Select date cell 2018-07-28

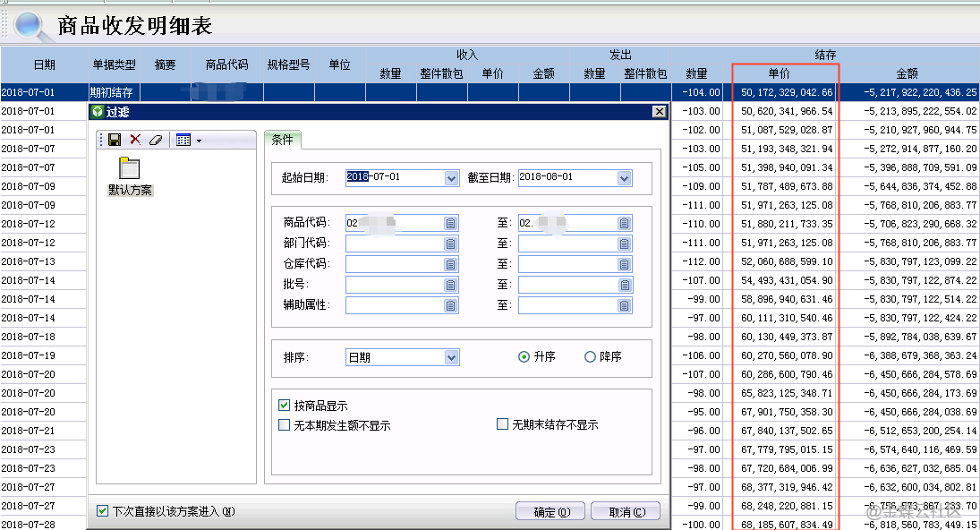click(43, 524)
